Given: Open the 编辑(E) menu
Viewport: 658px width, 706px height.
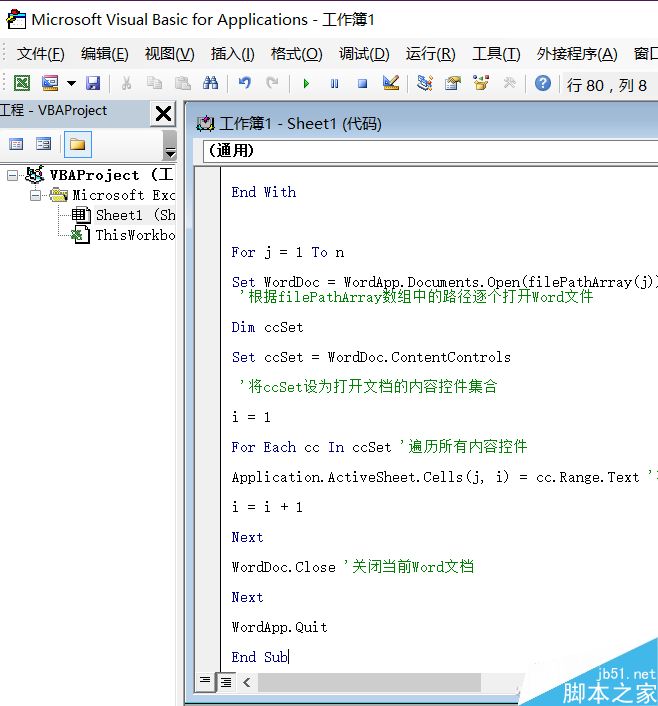Looking at the screenshot, I should coord(104,54).
